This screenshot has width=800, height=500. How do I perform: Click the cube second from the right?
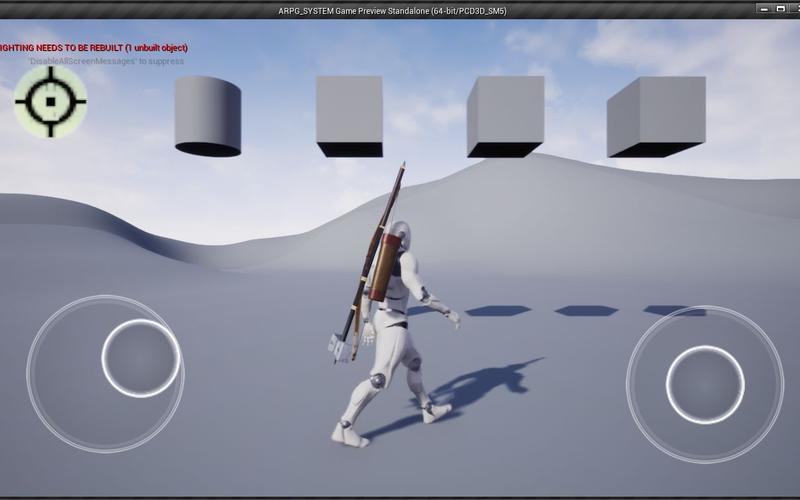[505, 116]
